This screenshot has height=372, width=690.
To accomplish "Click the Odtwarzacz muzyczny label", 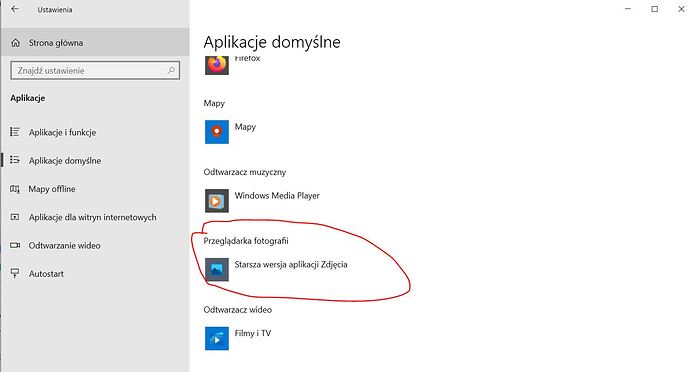I will pos(245,172).
